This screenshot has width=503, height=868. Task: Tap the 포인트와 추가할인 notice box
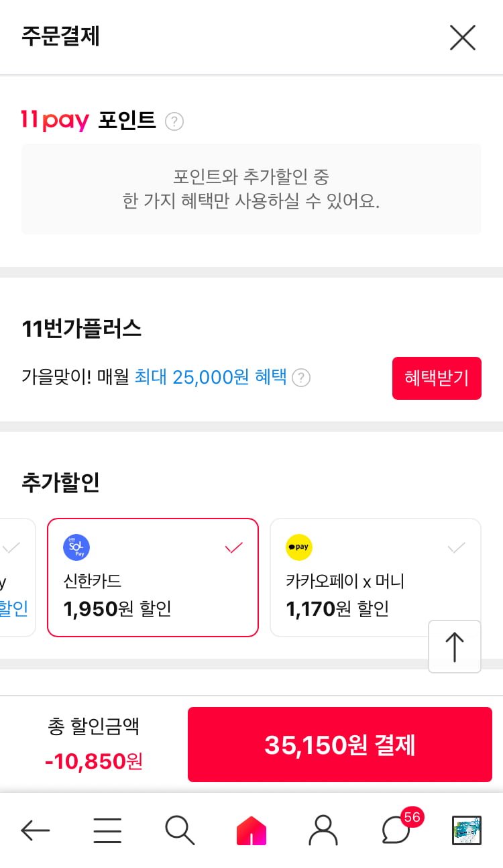click(x=251, y=189)
